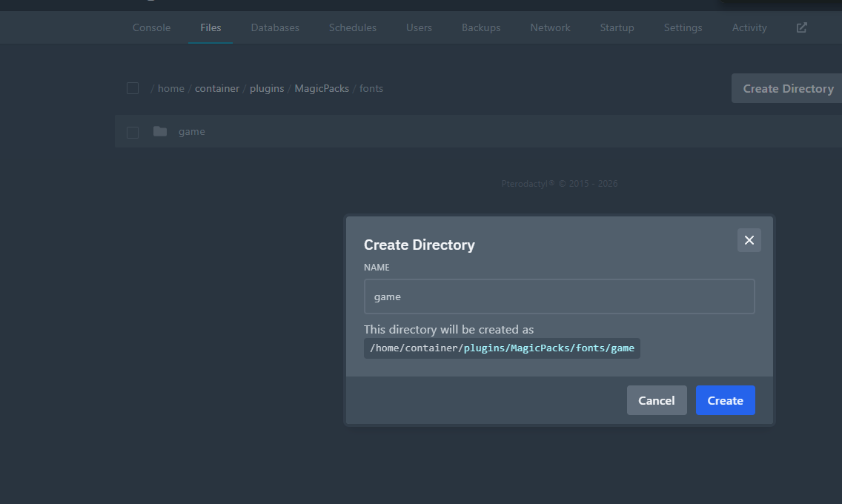Switch to the Network tab

point(550,27)
